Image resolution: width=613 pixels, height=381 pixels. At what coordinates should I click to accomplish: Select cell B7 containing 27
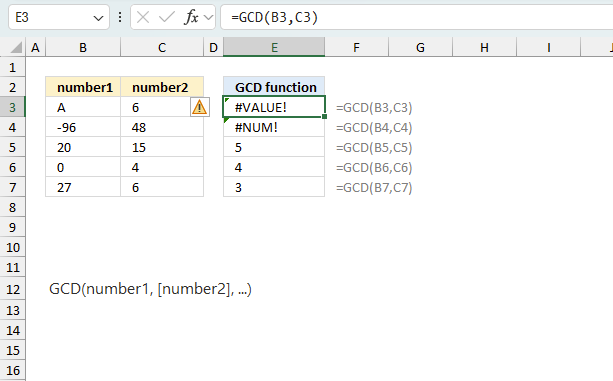pyautogui.click(x=83, y=187)
